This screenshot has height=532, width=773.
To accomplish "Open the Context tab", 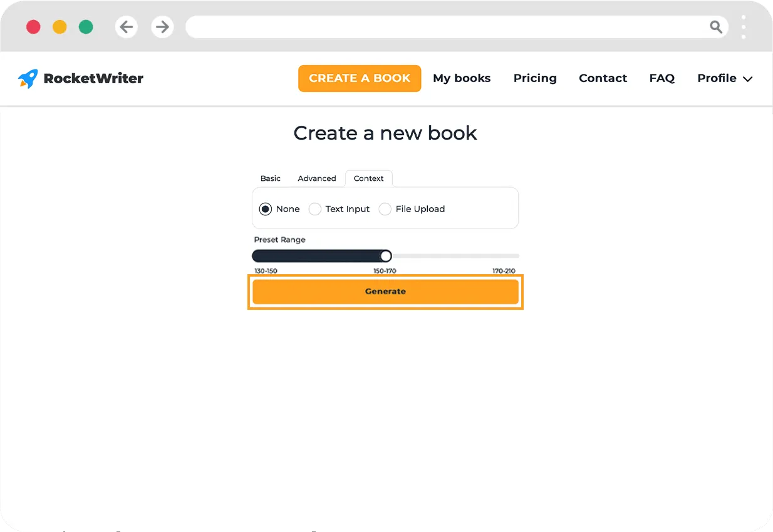I will click(x=368, y=178).
